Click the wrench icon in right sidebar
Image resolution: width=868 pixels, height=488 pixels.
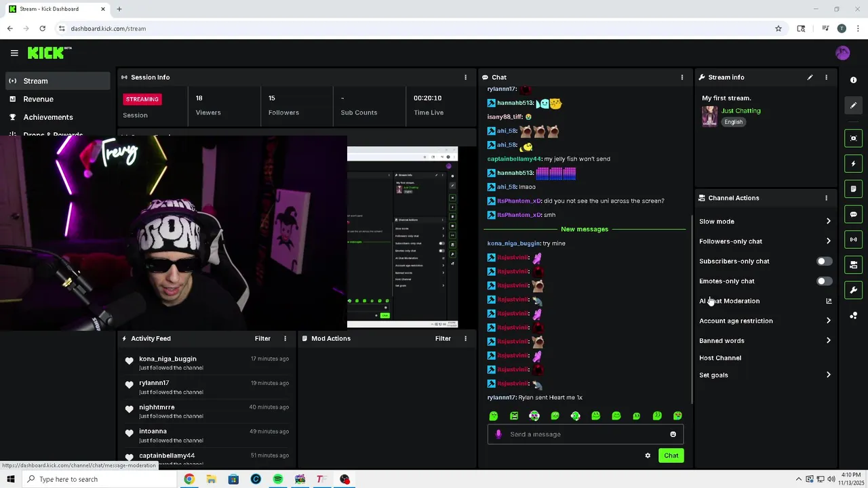click(853, 290)
